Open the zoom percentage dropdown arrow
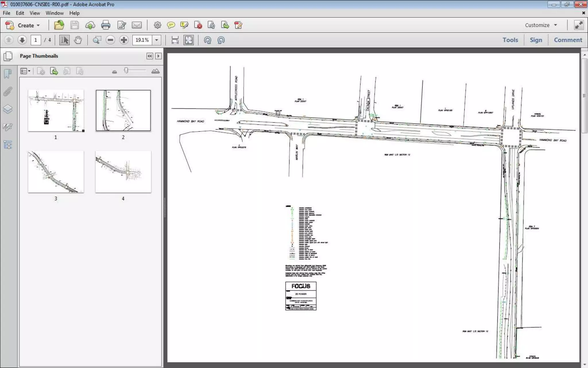588x368 pixels. point(156,40)
